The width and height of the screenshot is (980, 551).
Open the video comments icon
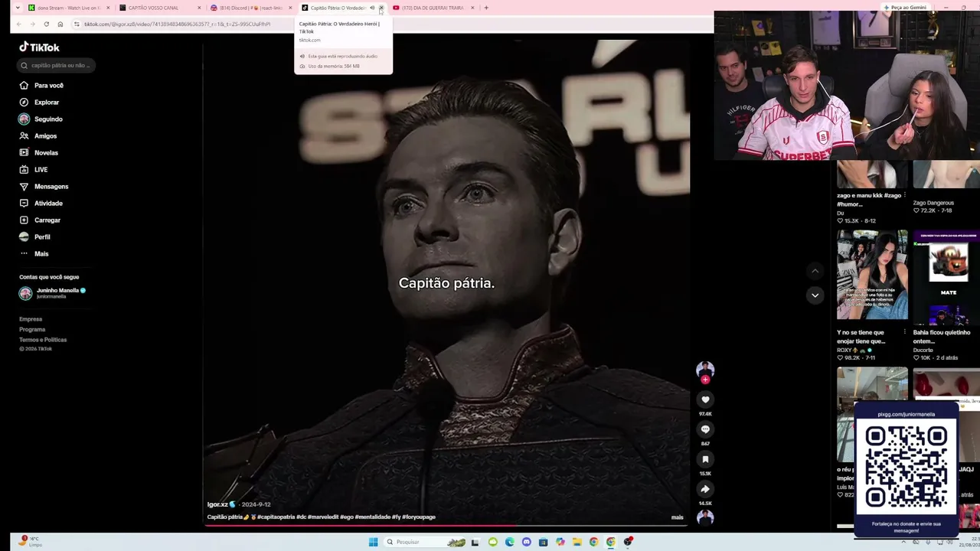click(705, 429)
